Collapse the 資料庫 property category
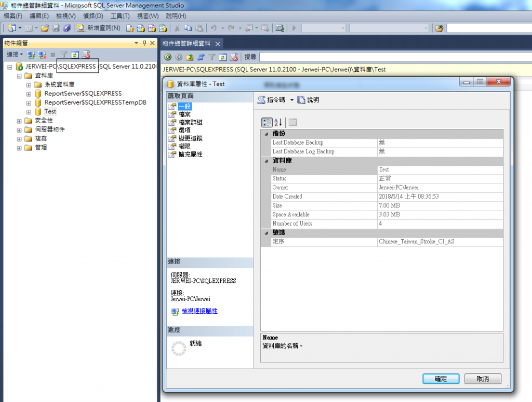 click(x=267, y=161)
